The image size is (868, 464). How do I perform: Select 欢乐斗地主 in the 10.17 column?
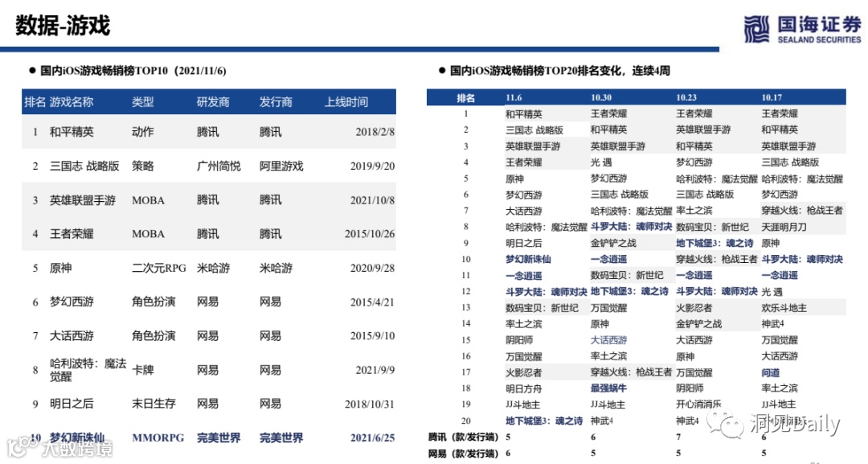784,308
